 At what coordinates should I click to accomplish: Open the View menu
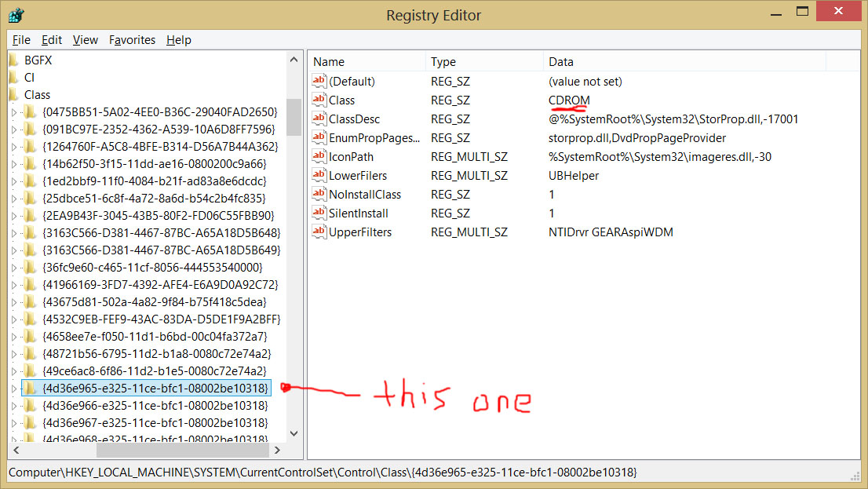coord(86,40)
